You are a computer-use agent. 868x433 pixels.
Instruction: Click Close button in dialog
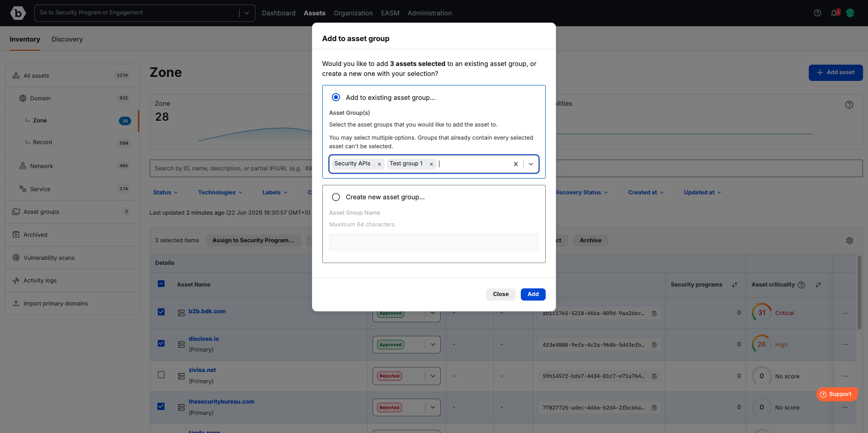500,294
